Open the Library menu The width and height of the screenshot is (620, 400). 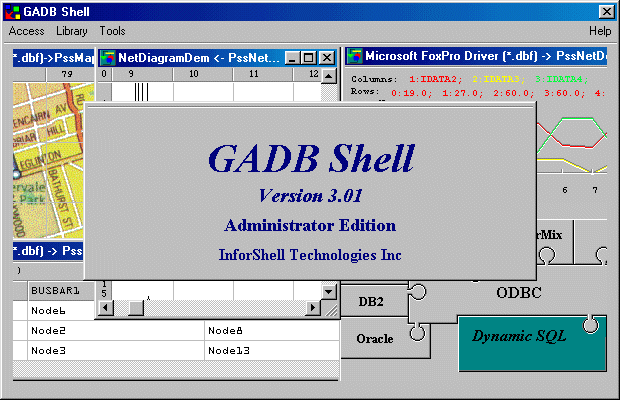tap(72, 31)
